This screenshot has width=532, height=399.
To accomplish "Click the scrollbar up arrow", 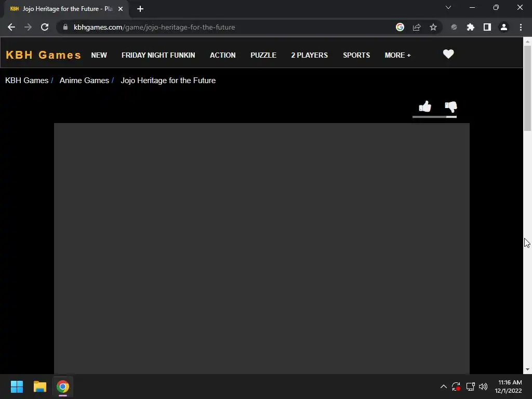I will tap(527, 42).
